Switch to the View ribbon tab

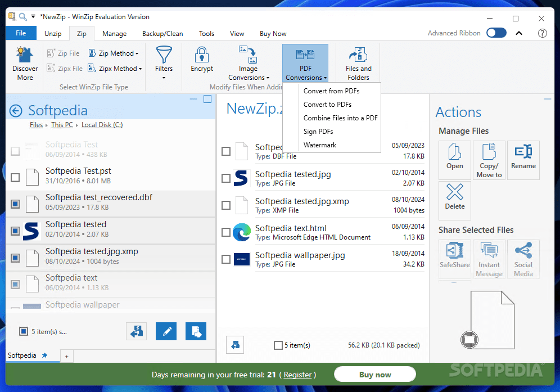click(237, 34)
